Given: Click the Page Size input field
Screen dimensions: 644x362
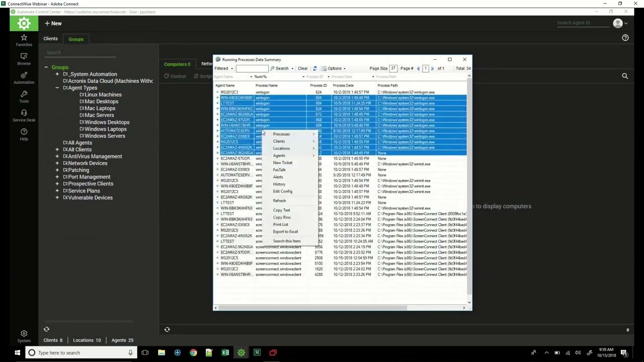Looking at the screenshot, I should pos(393,68).
